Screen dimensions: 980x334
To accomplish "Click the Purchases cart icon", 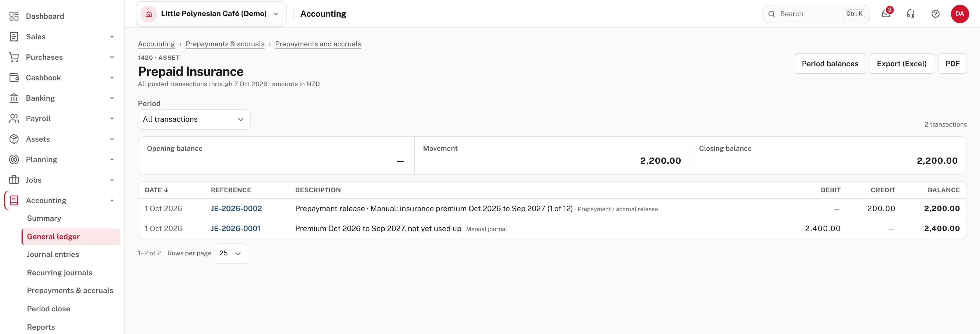I will click(x=14, y=57).
